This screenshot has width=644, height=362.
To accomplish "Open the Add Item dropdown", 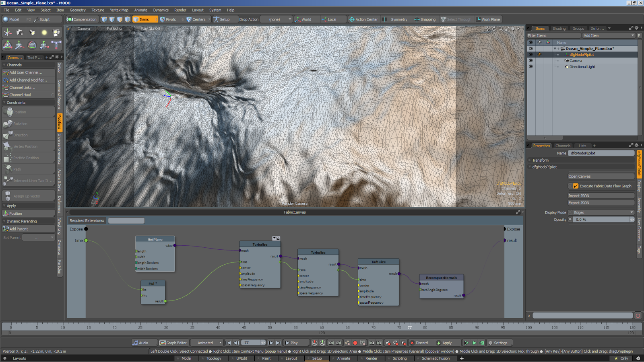I will pos(609,35).
